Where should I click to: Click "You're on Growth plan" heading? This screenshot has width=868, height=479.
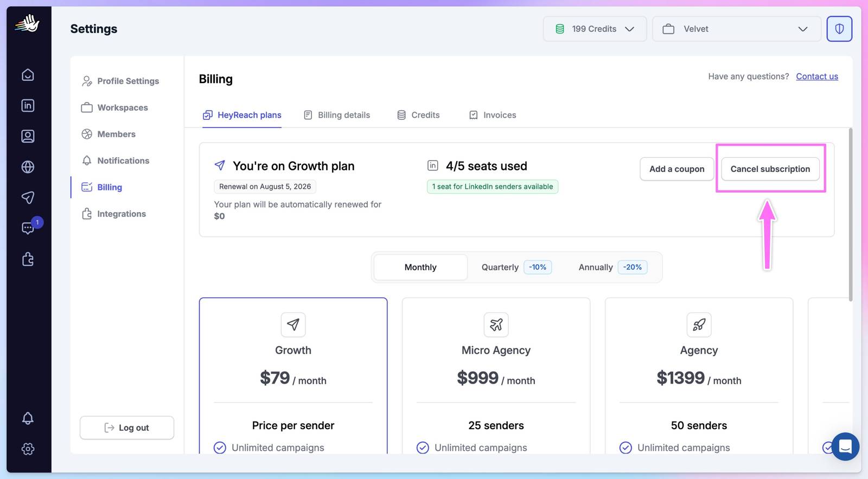293,166
